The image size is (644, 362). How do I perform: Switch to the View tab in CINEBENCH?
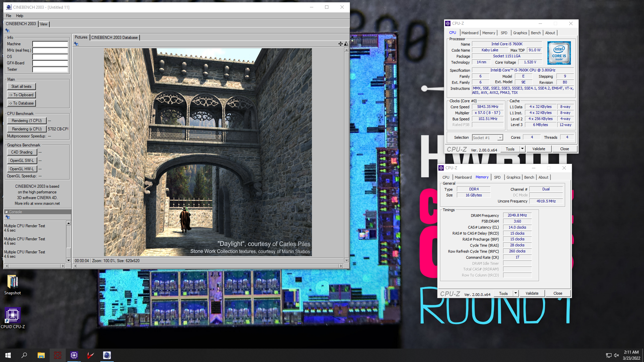44,24
